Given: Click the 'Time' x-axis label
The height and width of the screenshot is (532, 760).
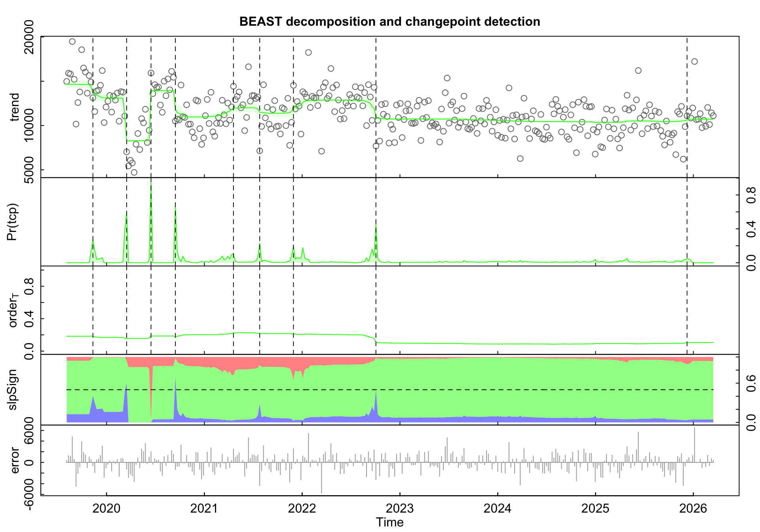Looking at the screenshot, I should pos(389,522).
